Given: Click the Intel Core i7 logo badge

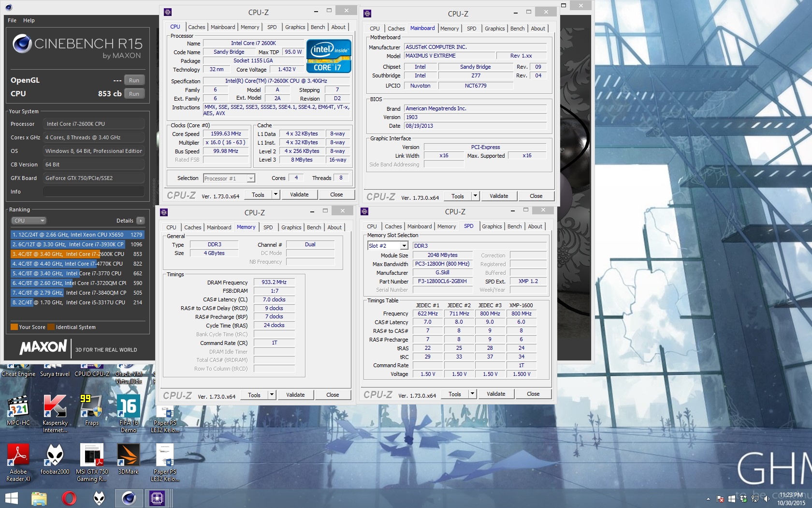Looking at the screenshot, I should coord(329,56).
